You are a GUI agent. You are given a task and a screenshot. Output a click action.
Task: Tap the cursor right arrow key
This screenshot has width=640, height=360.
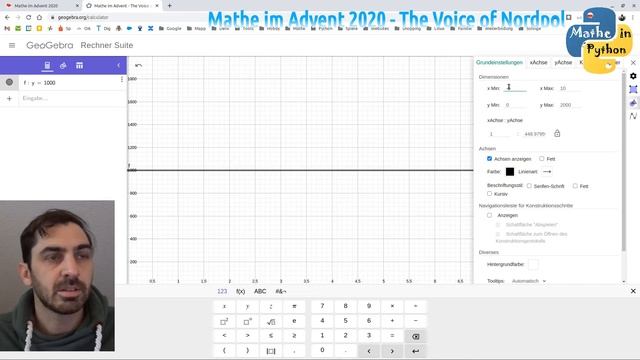coord(392,351)
